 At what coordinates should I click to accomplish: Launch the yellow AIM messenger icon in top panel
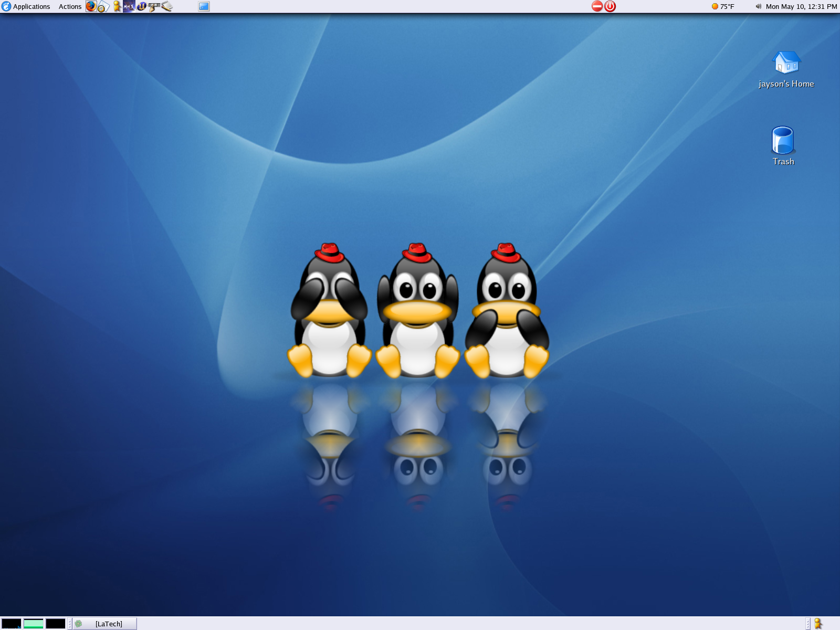[117, 6]
